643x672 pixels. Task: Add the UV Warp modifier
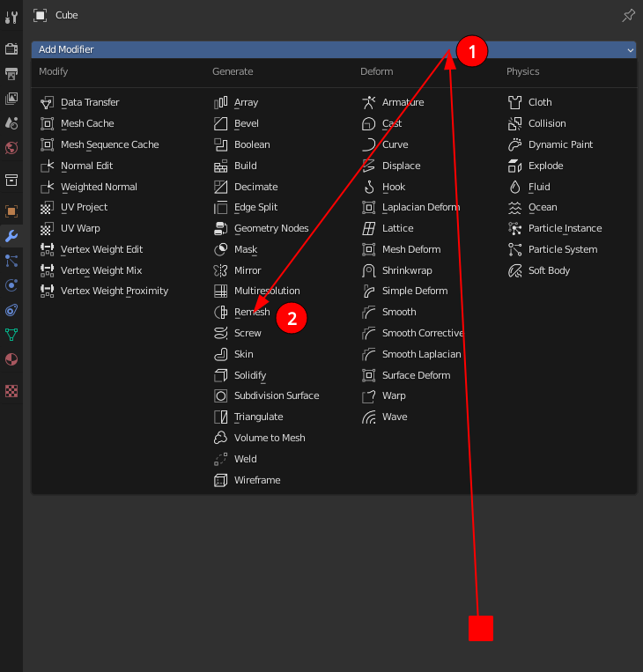[x=70, y=228]
